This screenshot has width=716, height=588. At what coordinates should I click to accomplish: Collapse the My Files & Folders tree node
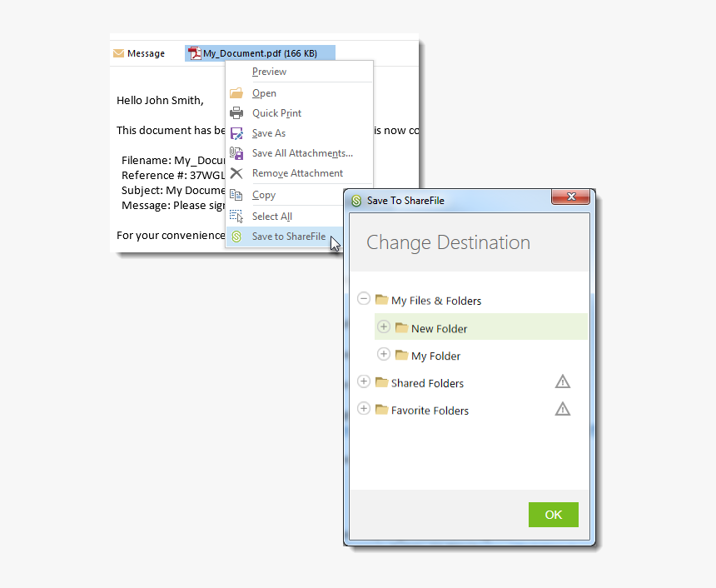[x=364, y=299]
